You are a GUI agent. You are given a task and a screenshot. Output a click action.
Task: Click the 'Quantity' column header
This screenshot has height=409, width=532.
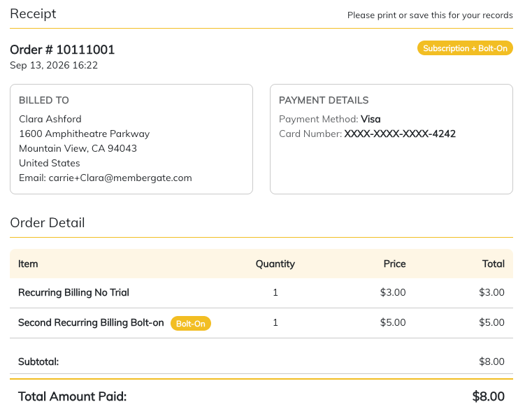coord(275,264)
